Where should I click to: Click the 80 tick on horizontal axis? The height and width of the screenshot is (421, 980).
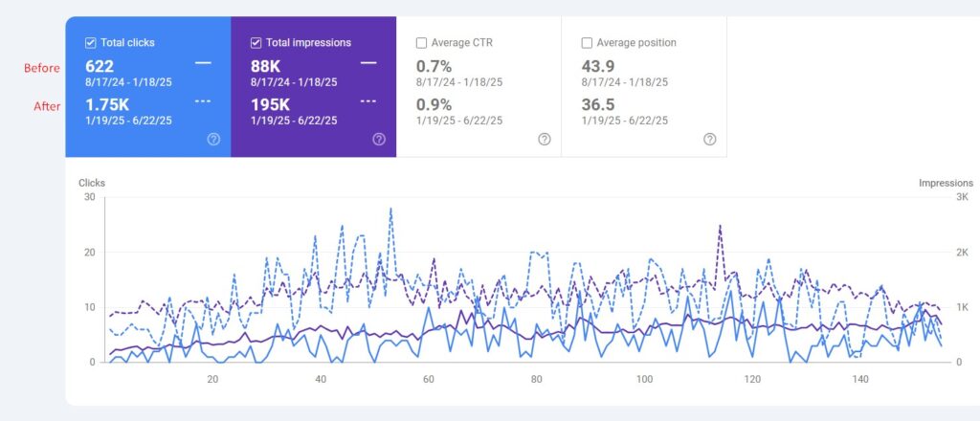[536, 379]
